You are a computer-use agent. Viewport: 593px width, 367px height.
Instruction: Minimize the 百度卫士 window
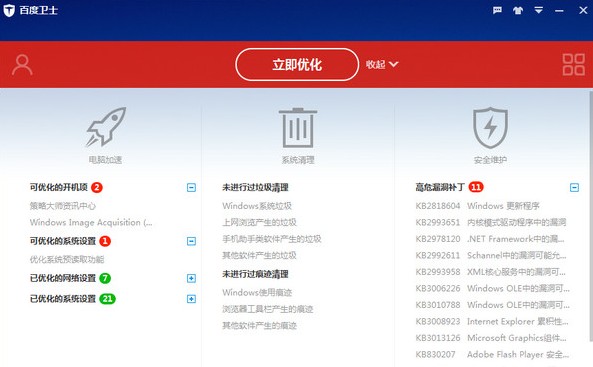[x=559, y=11]
